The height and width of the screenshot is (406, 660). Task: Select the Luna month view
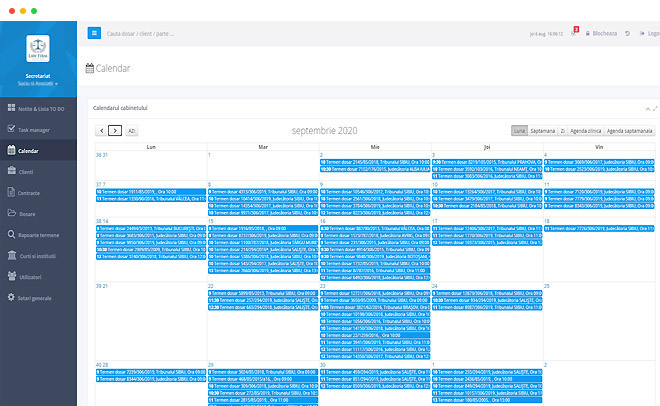tap(518, 131)
